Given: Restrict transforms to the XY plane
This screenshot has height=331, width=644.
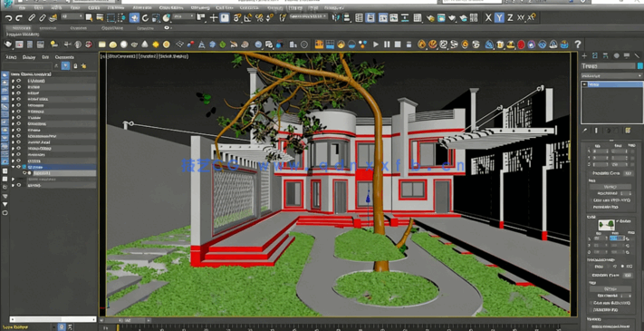Looking at the screenshot, I should pyautogui.click(x=521, y=17).
